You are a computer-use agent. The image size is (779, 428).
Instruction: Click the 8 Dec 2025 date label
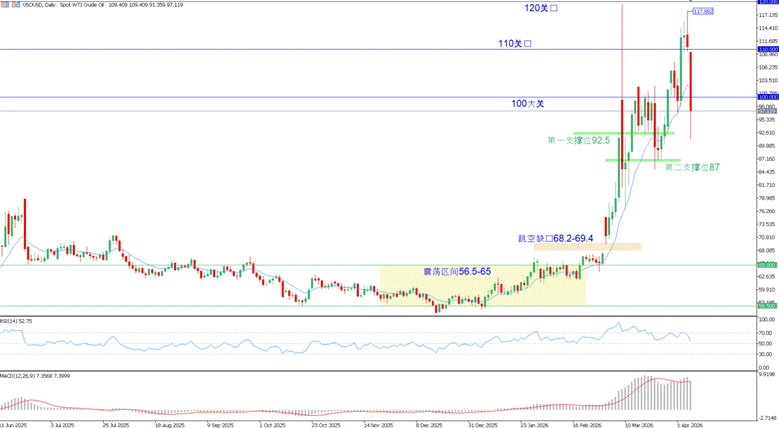click(430, 424)
